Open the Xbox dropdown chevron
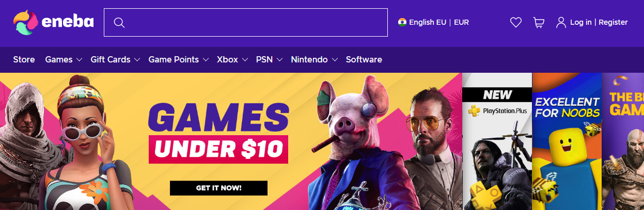Screen dimensions: 644x210 click(x=245, y=60)
